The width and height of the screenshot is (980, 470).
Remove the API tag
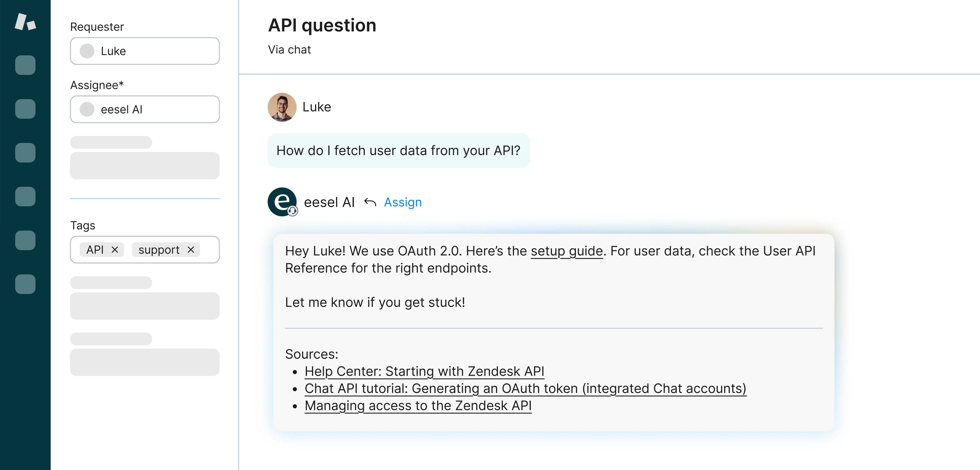tap(115, 250)
